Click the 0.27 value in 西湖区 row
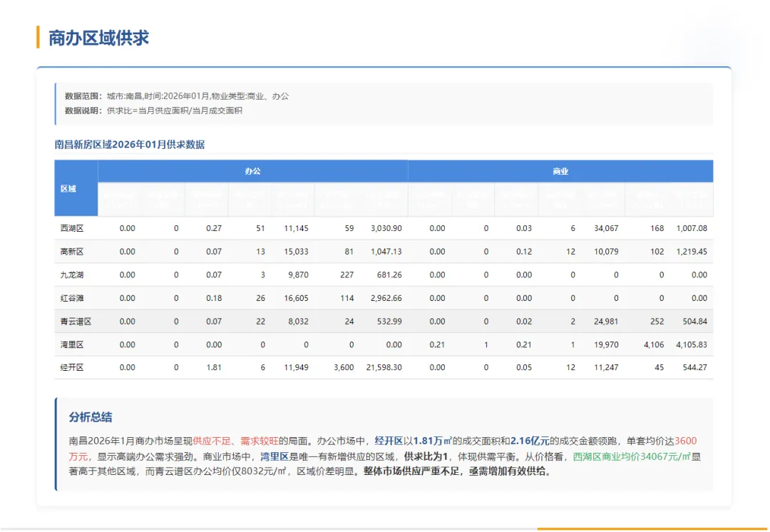The width and height of the screenshot is (770, 532). tap(214, 228)
